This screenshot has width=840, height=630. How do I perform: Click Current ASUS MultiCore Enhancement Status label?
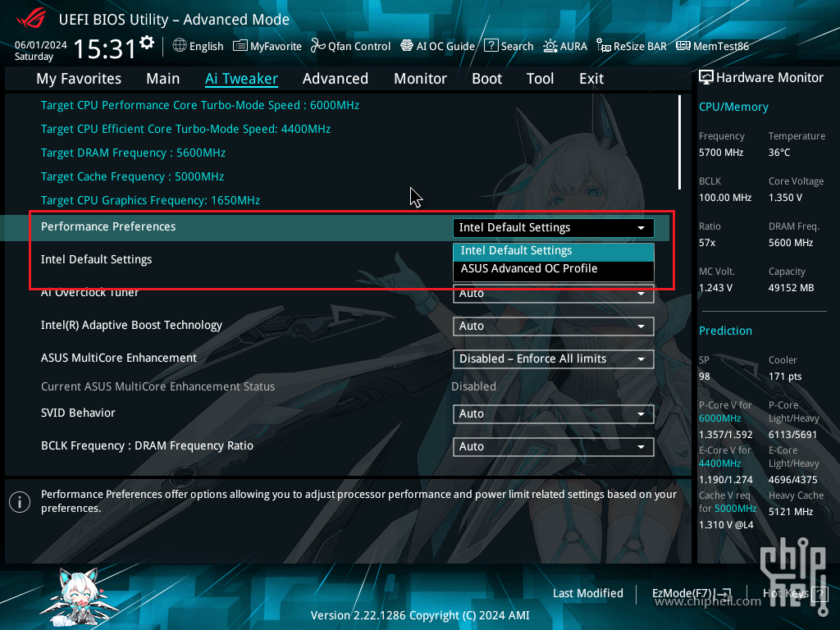[157, 386]
